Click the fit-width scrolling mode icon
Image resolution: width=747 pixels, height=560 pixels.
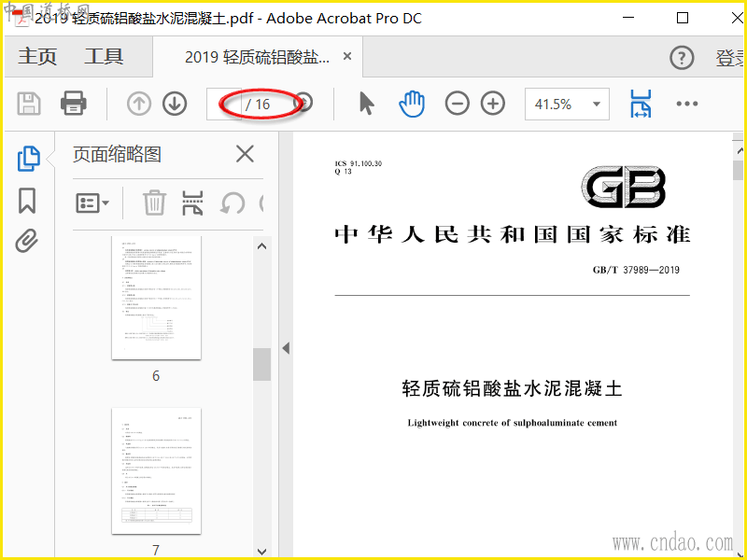[x=641, y=104]
